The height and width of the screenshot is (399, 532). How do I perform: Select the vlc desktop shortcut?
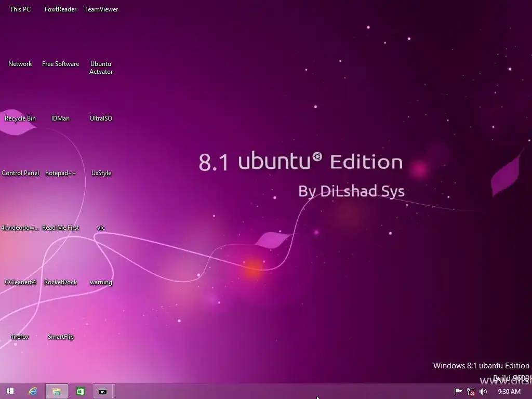pyautogui.click(x=101, y=228)
